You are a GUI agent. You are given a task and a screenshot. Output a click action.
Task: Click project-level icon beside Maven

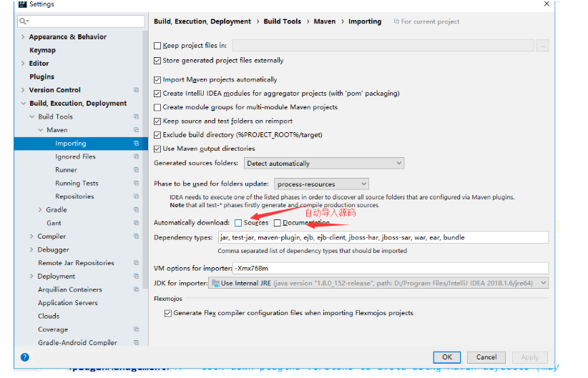[x=136, y=130]
